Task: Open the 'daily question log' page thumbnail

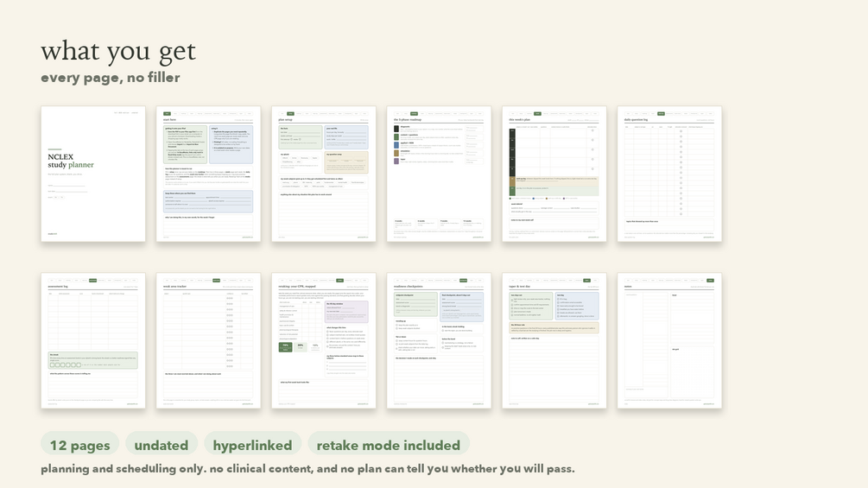Action: click(669, 174)
